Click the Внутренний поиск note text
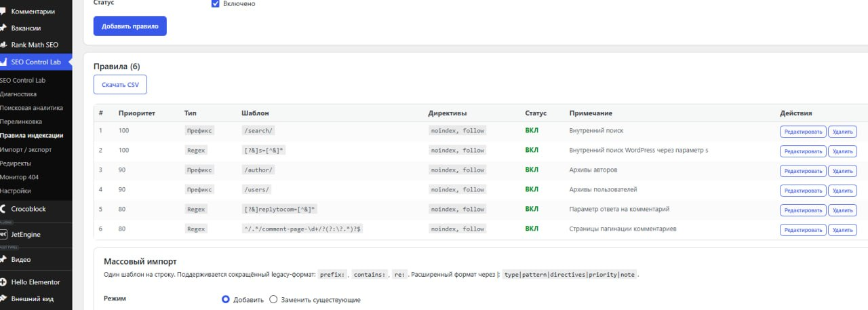This screenshot has height=310, width=868. click(x=596, y=130)
